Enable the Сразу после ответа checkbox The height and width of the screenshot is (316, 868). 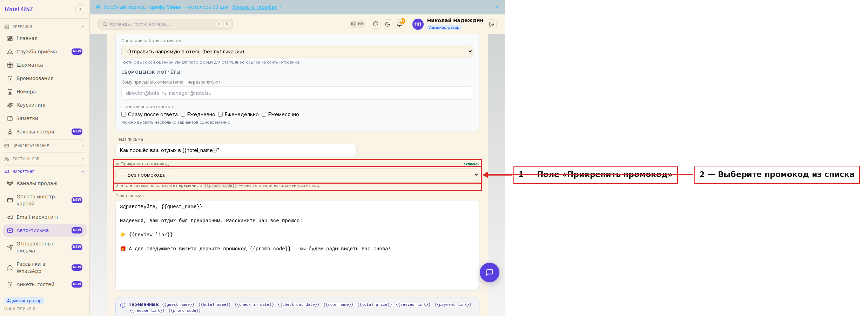123,114
